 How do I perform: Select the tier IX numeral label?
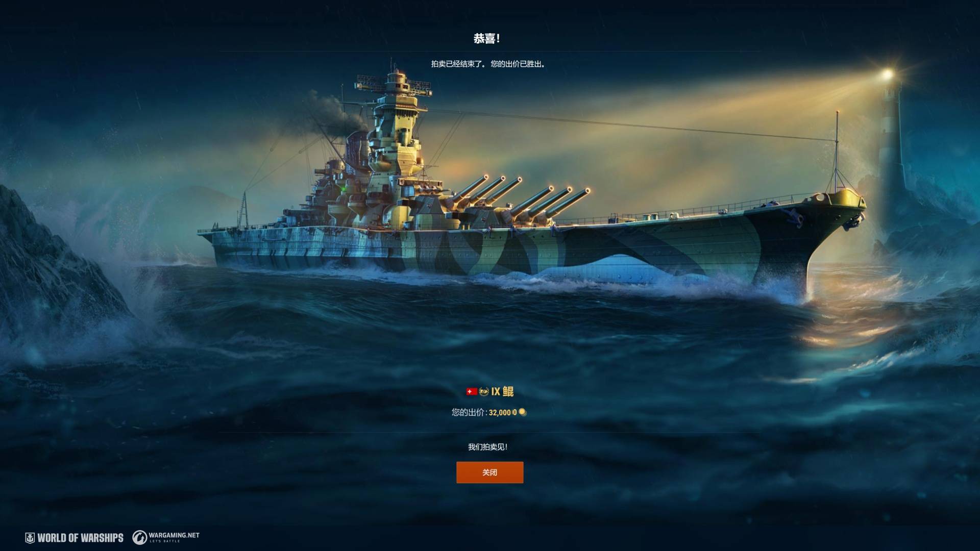(x=496, y=391)
